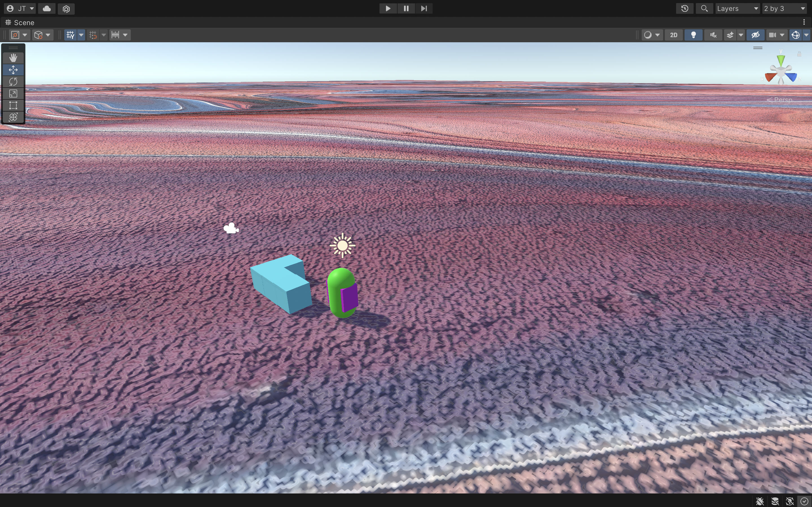The width and height of the screenshot is (812, 507).
Task: Toggle scene lighting with the lightbulb
Action: click(x=693, y=35)
